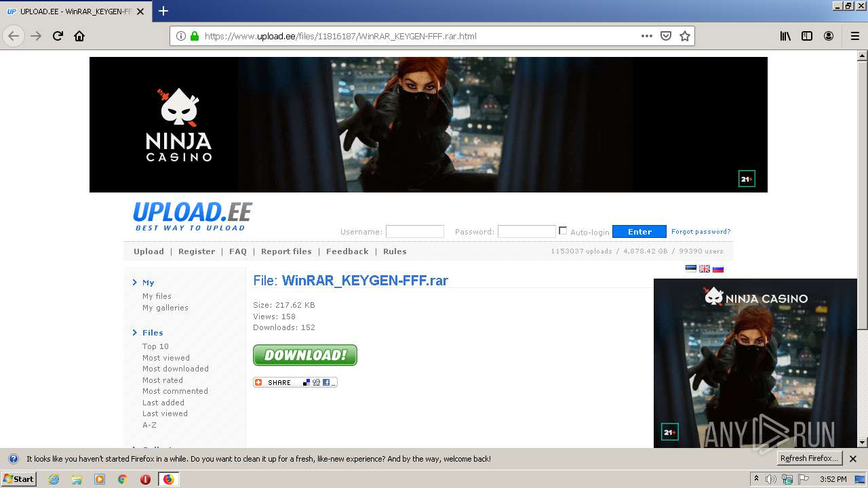
Task: Open the Report files menu item
Action: tap(286, 251)
